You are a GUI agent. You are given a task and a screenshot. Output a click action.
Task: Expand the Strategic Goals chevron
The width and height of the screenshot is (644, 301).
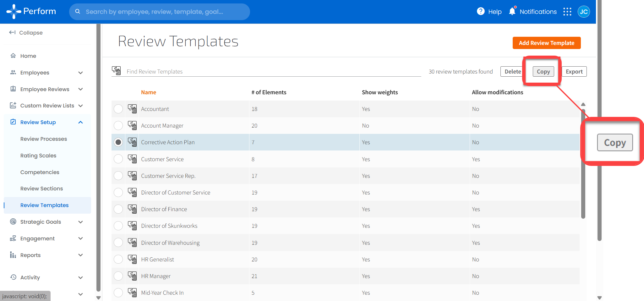tap(80, 222)
